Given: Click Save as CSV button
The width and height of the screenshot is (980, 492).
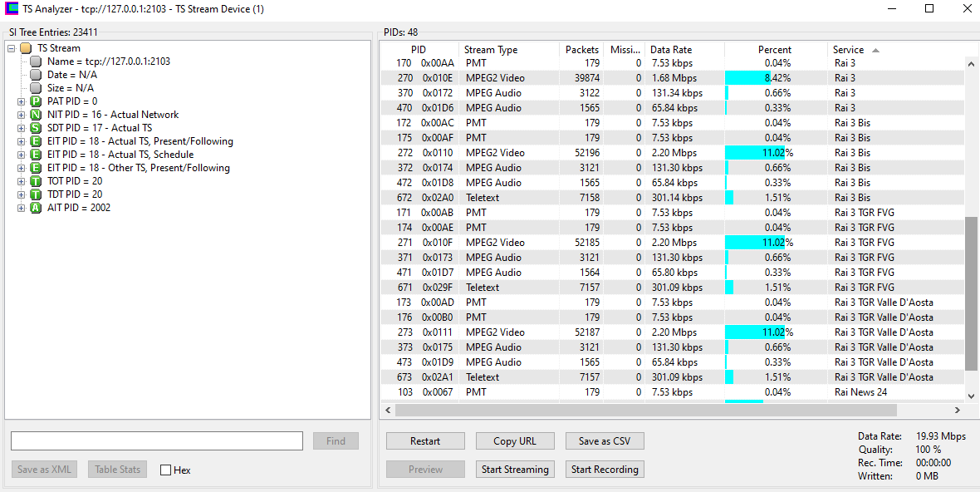Looking at the screenshot, I should [x=605, y=440].
